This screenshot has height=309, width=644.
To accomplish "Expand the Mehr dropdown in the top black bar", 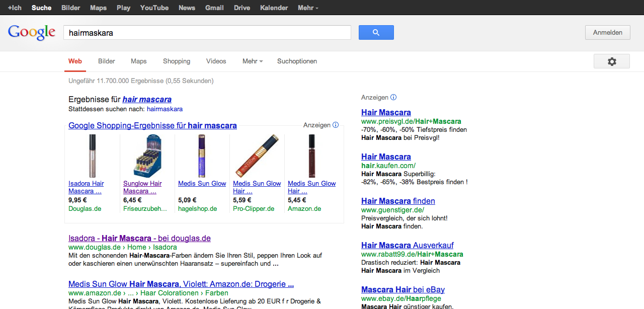I will (308, 8).
